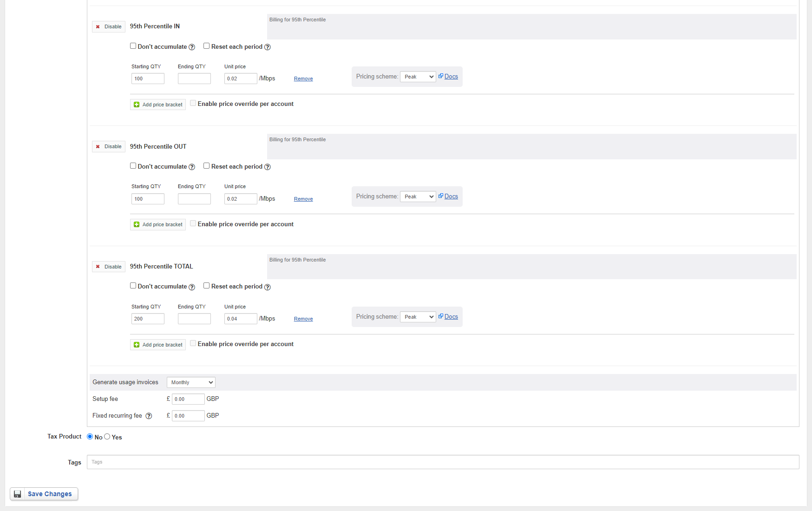812x511 pixels.
Task: Enable price override per account for Percentile TOTAL
Action: click(x=193, y=343)
